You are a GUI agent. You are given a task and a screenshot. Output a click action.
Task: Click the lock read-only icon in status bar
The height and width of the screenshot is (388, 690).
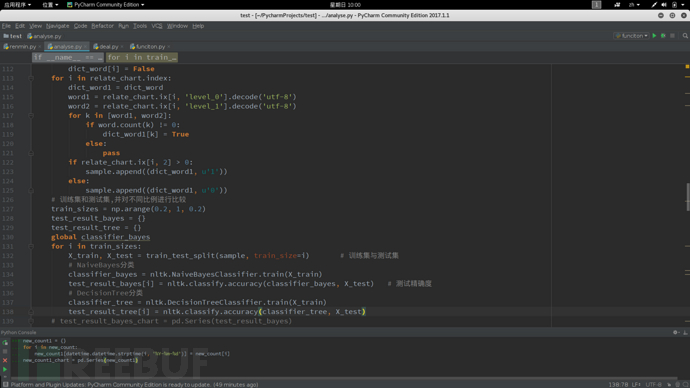[x=669, y=384]
